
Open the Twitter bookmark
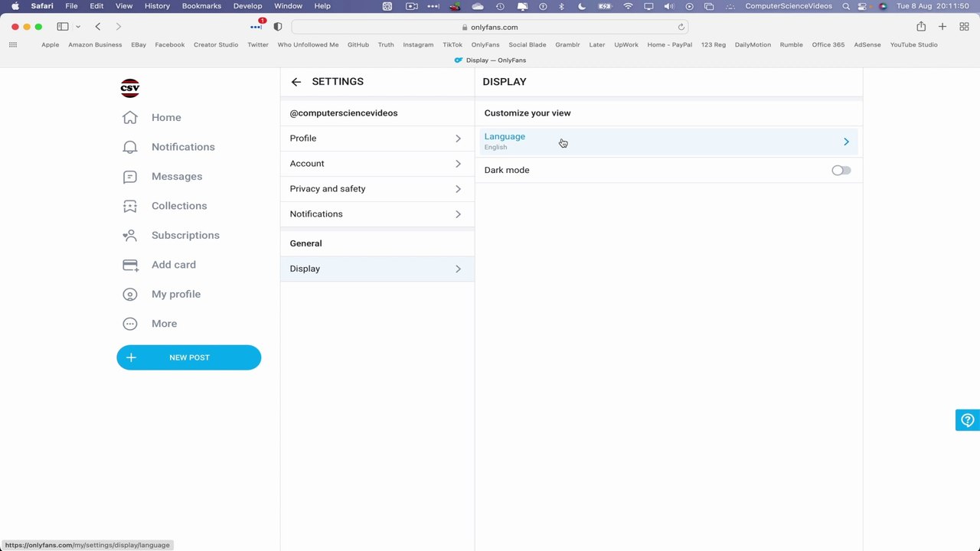pos(258,44)
